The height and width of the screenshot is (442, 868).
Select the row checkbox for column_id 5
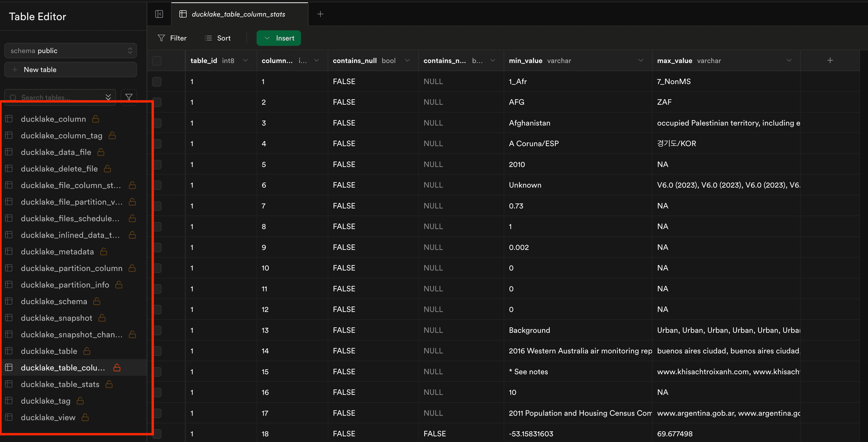pyautogui.click(x=157, y=164)
